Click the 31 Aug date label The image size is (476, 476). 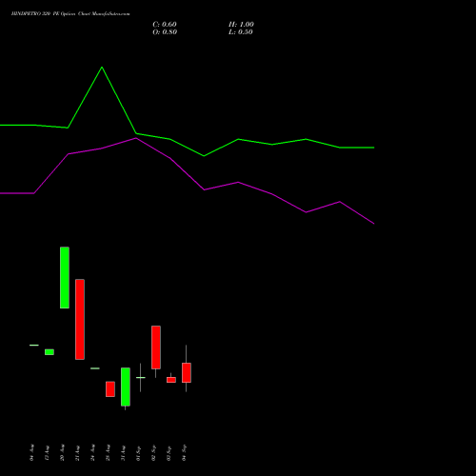(123, 452)
